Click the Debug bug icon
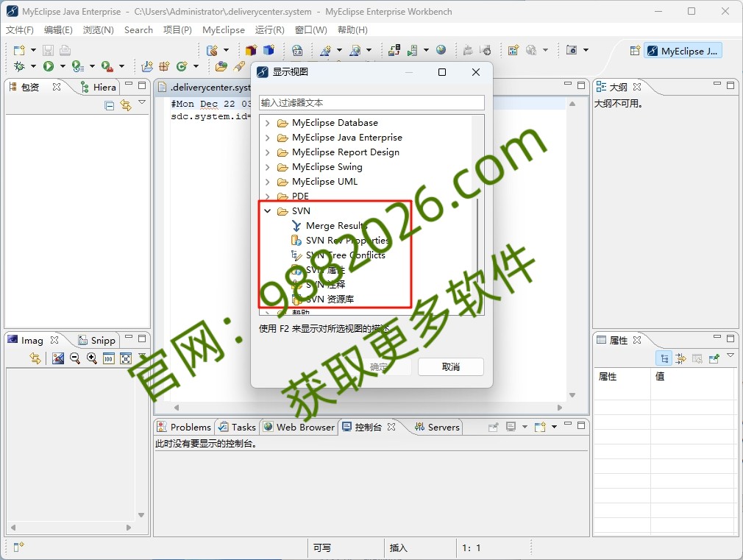 [19, 66]
